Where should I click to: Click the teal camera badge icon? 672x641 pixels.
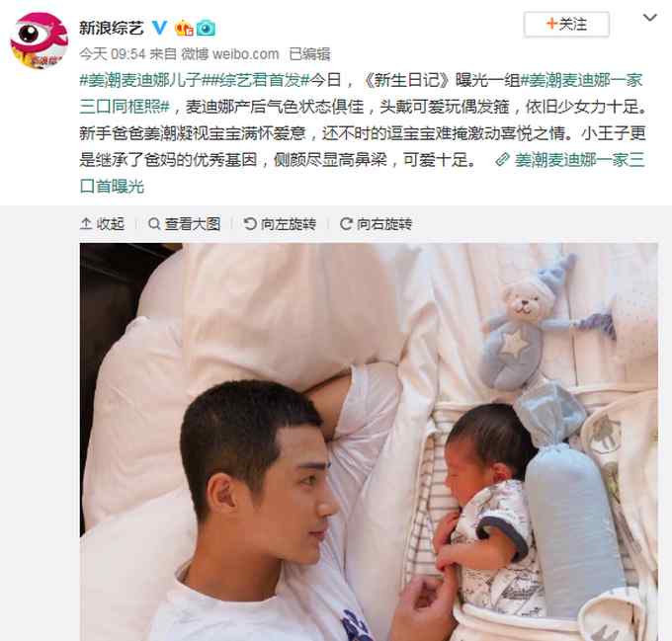(206, 29)
